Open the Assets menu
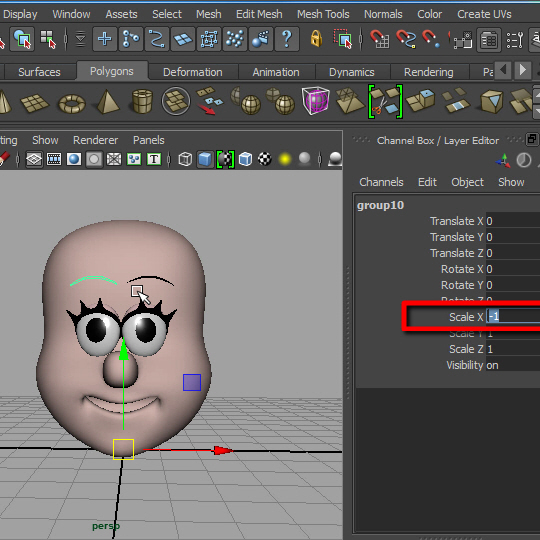This screenshot has height=540, width=540. click(x=121, y=14)
